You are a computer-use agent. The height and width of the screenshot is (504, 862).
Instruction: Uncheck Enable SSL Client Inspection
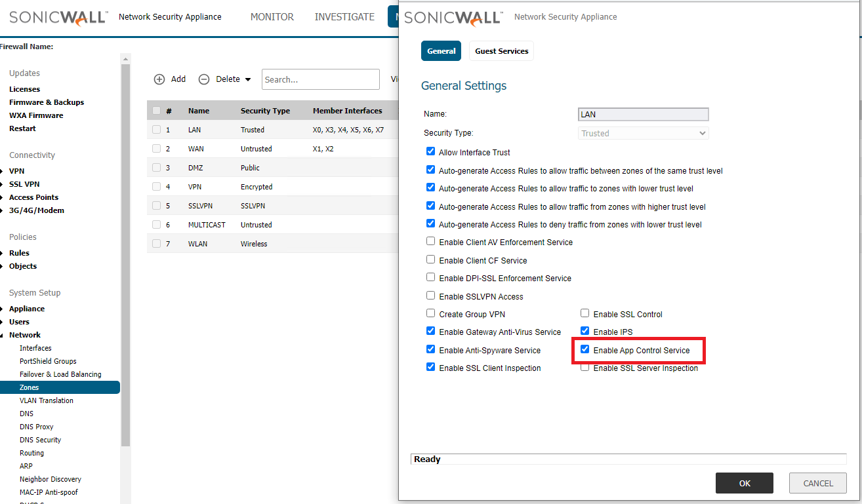point(430,367)
